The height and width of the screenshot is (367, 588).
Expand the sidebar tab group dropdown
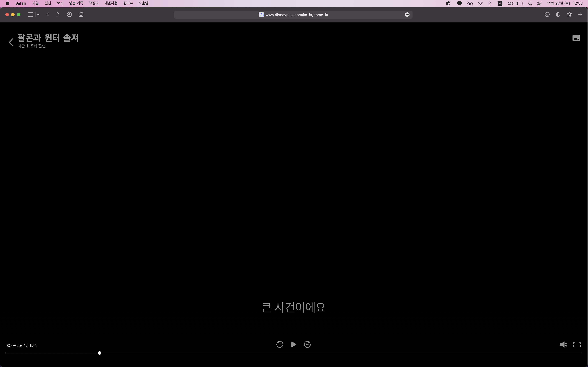coord(38,15)
